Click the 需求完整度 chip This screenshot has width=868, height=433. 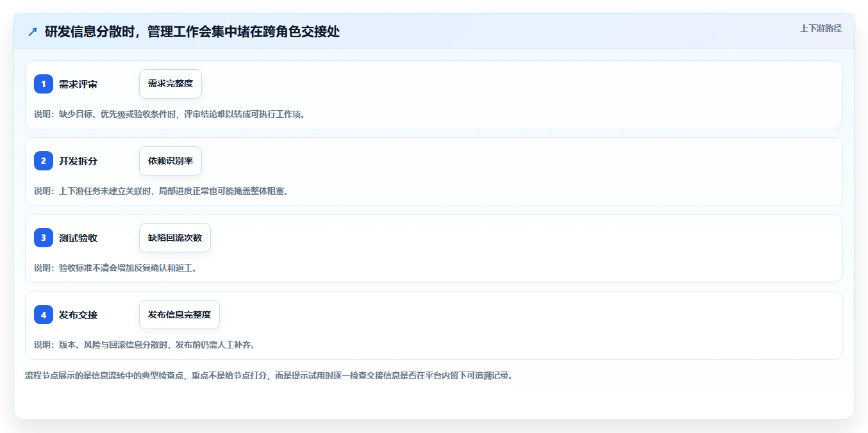[x=171, y=84]
